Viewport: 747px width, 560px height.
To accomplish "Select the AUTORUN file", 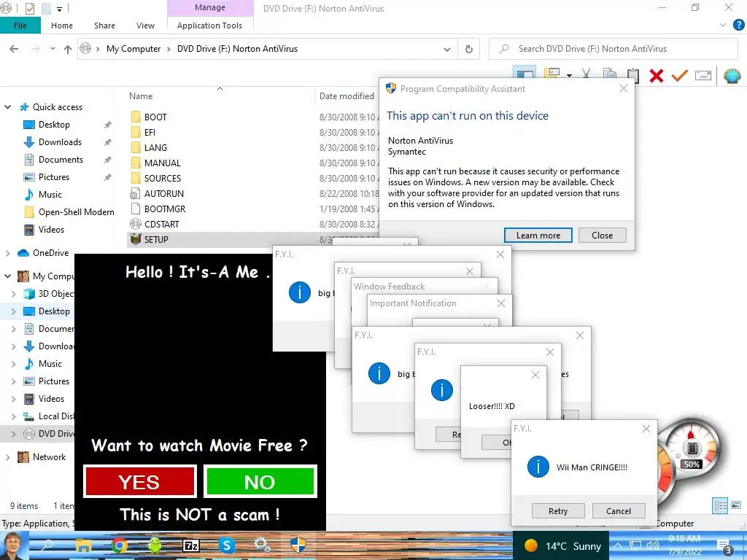I will (x=164, y=193).
